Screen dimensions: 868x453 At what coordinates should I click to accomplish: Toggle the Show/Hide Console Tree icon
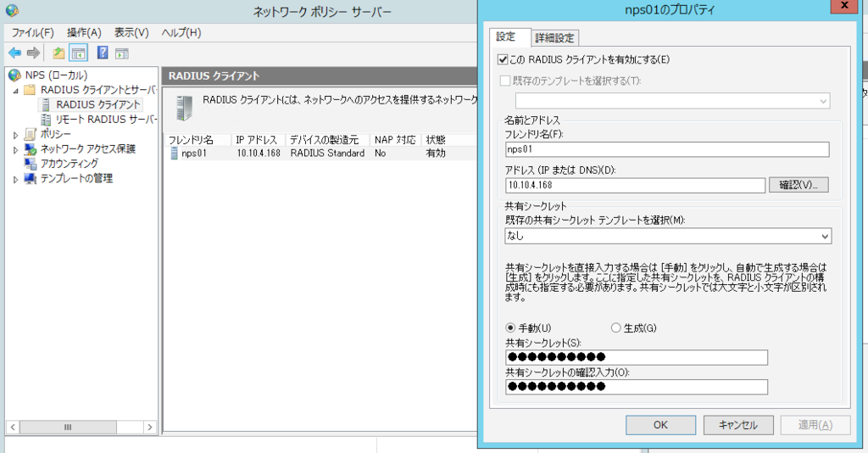point(79,53)
